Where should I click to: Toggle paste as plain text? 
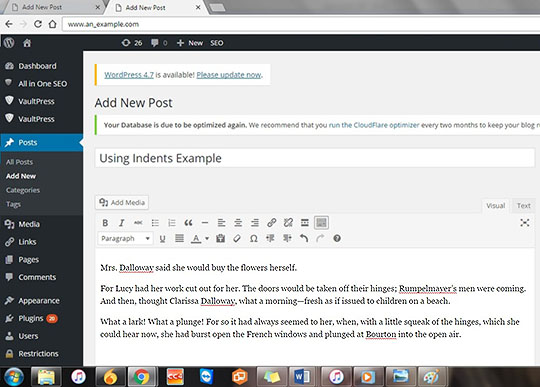(x=220, y=238)
